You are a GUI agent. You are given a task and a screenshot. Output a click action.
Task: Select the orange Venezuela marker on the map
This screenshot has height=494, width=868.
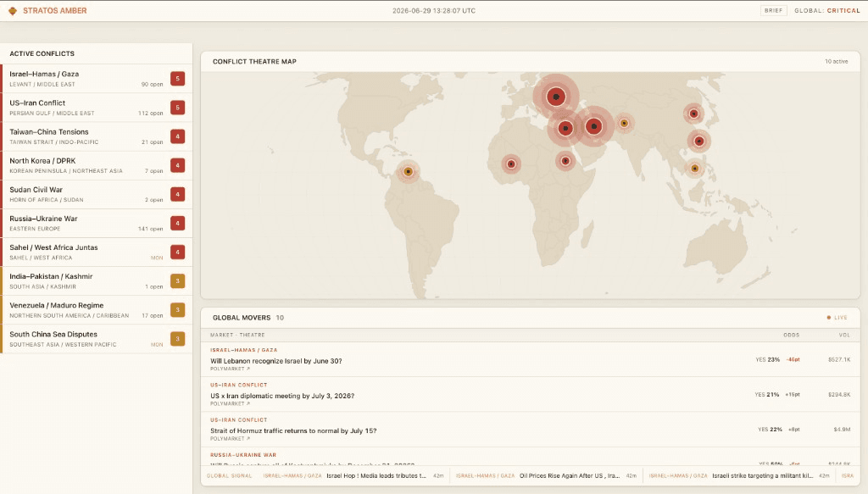pyautogui.click(x=408, y=171)
